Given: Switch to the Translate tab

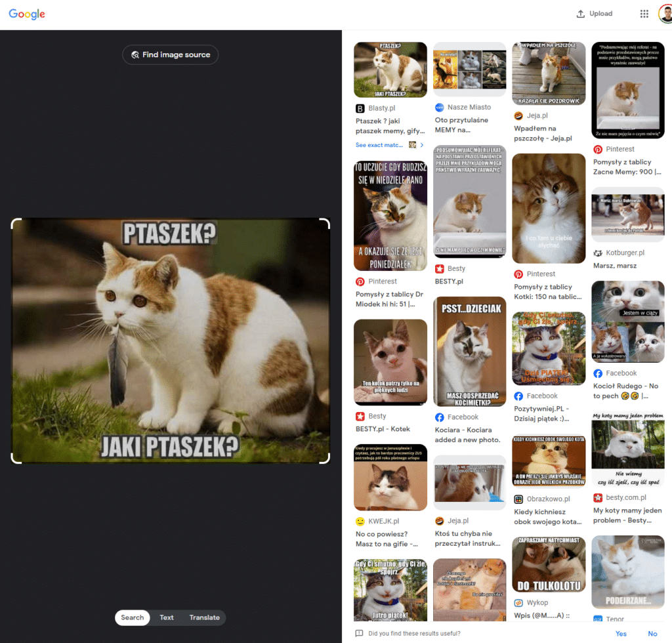Looking at the screenshot, I should pyautogui.click(x=204, y=617).
